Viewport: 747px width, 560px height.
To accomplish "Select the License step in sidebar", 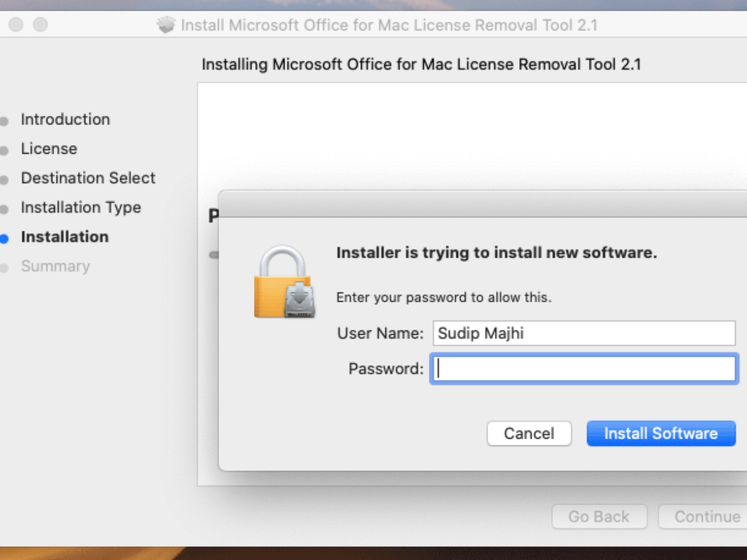I will [x=49, y=149].
